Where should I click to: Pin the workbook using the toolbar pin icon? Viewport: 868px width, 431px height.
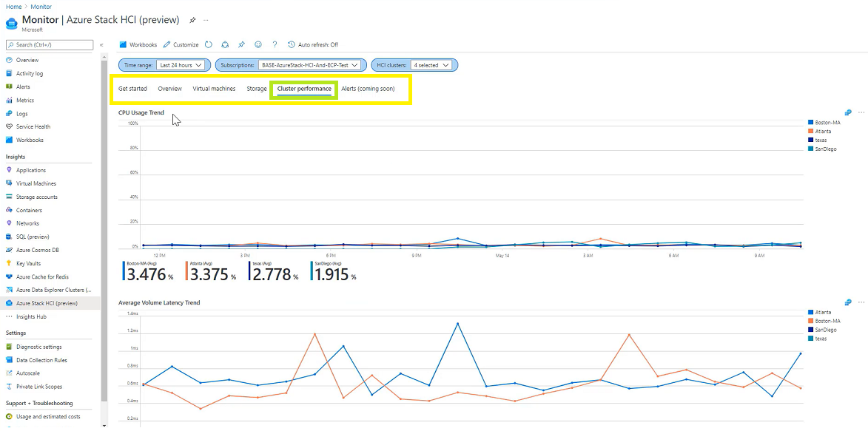[241, 45]
